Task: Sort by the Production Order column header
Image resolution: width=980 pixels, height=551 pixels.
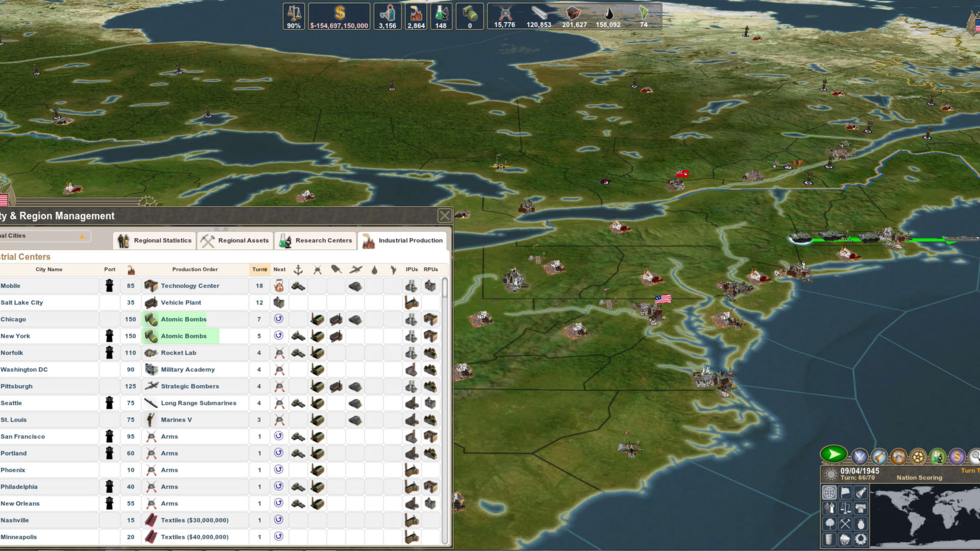Action: coord(195,269)
